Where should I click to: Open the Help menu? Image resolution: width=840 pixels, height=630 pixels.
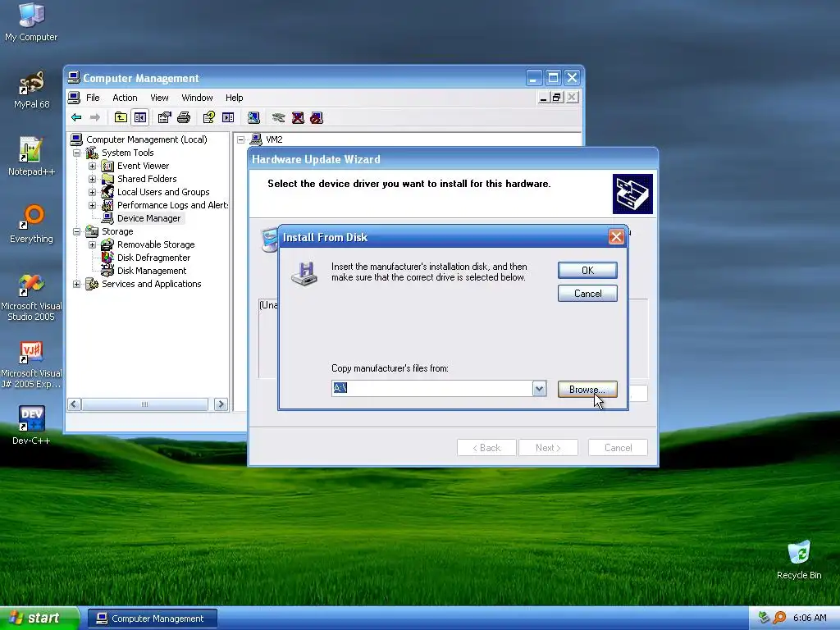point(234,98)
